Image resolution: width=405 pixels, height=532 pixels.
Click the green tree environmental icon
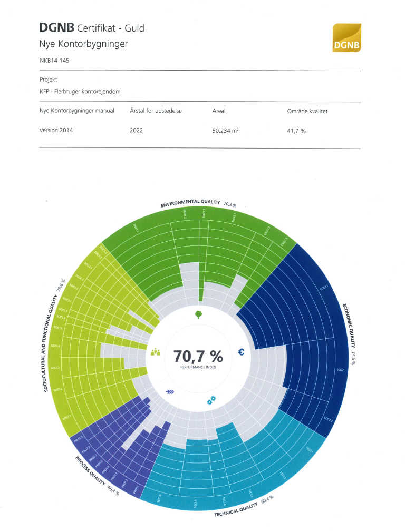(198, 314)
